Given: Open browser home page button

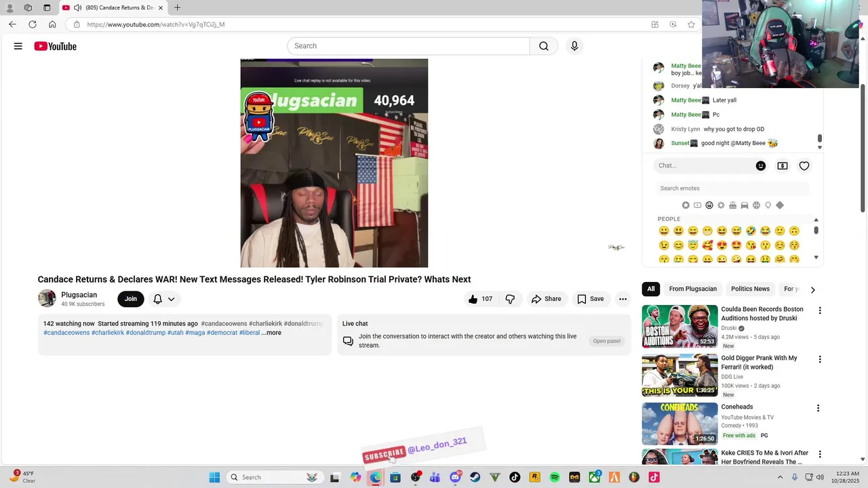Looking at the screenshot, I should [x=52, y=24].
